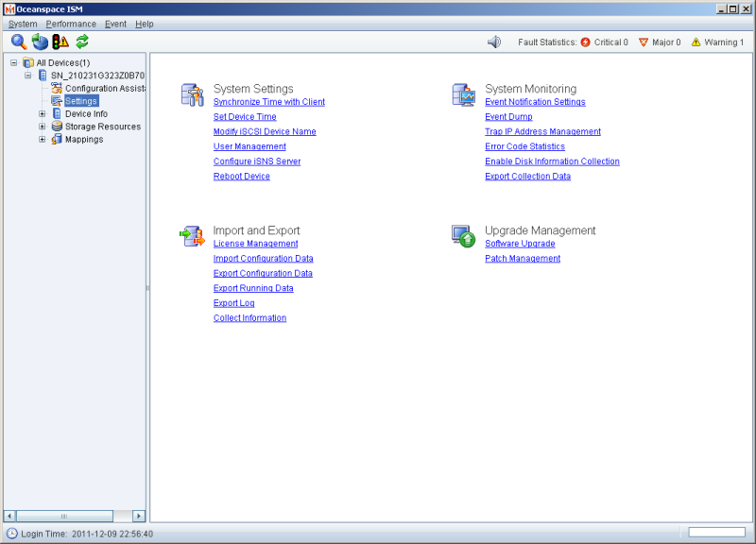Click the Settings tree node icon

57,101
